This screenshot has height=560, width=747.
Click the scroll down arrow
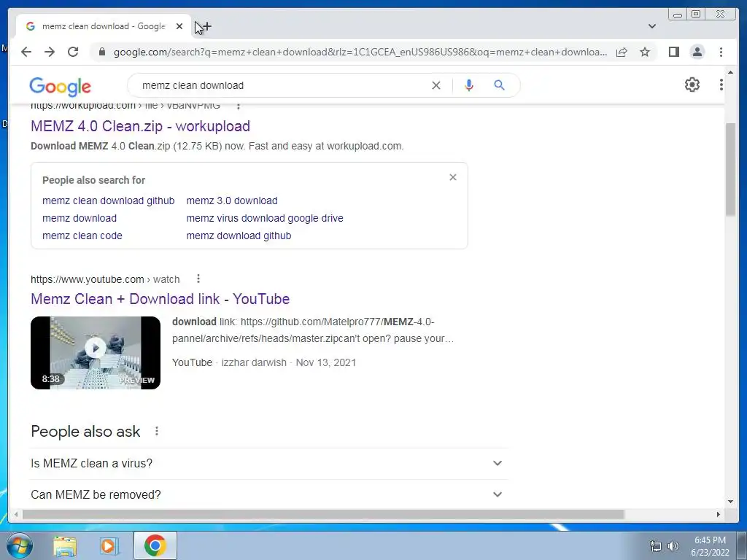point(730,502)
